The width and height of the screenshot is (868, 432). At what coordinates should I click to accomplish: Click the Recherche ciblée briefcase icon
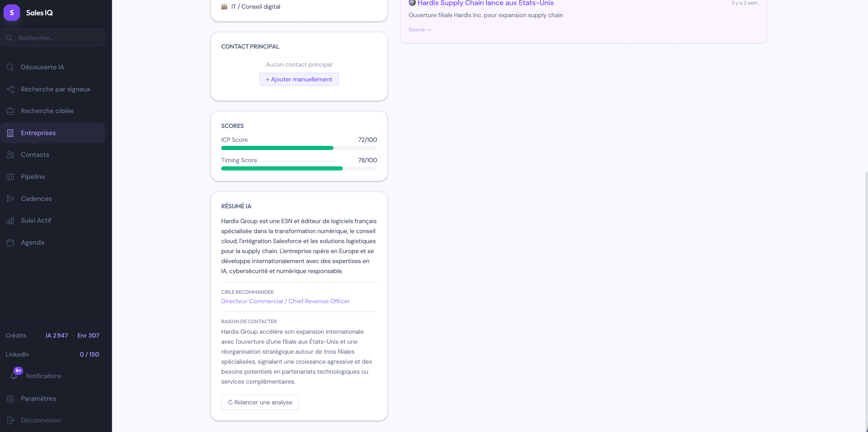point(10,111)
